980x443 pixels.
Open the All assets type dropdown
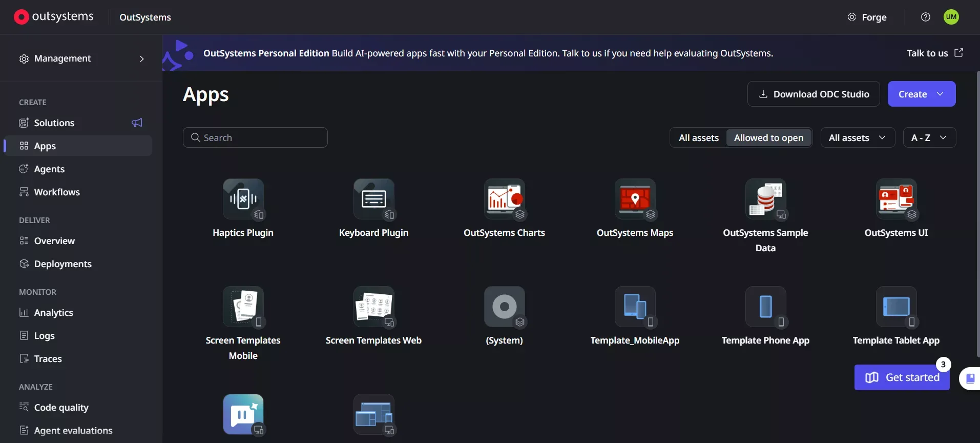(858, 137)
